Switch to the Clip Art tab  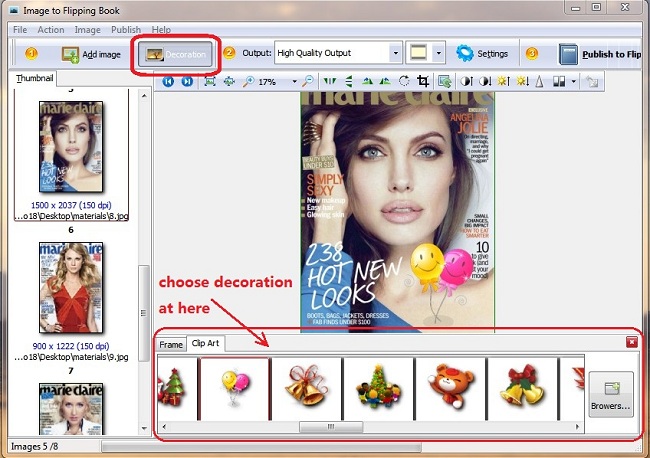tap(206, 343)
